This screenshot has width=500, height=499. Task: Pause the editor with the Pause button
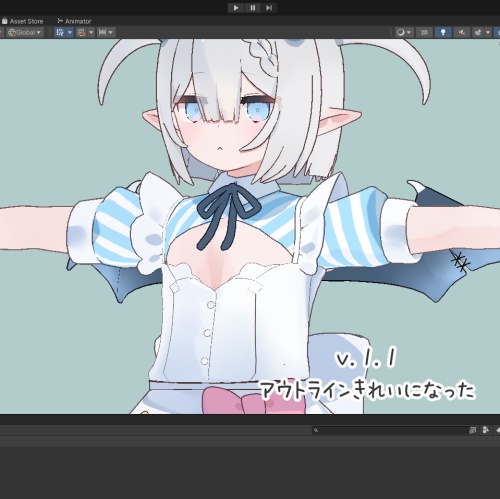pyautogui.click(x=253, y=8)
